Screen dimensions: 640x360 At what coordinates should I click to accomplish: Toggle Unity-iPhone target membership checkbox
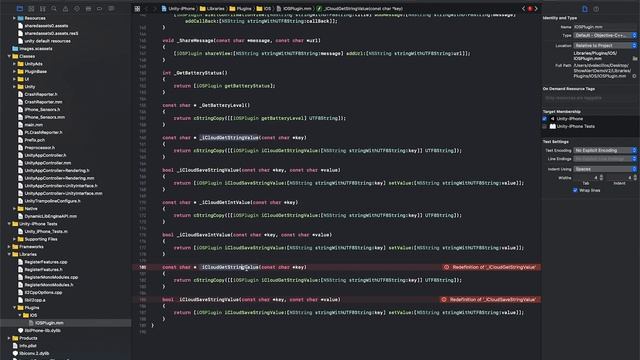tap(544, 119)
